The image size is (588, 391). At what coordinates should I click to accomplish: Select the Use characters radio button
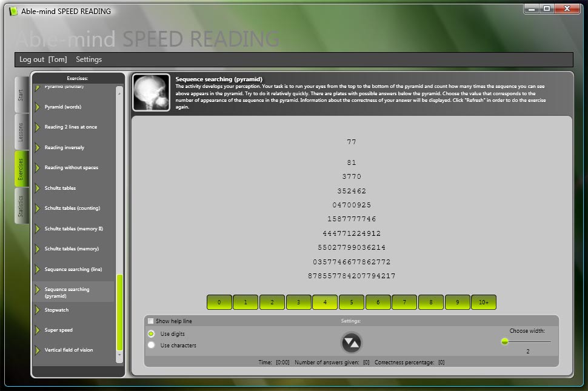151,345
